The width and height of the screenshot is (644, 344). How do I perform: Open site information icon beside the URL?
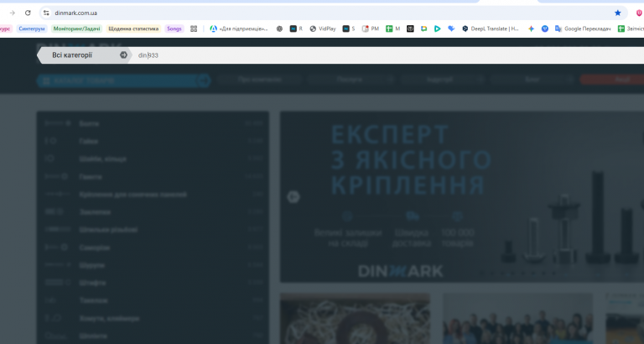(46, 13)
